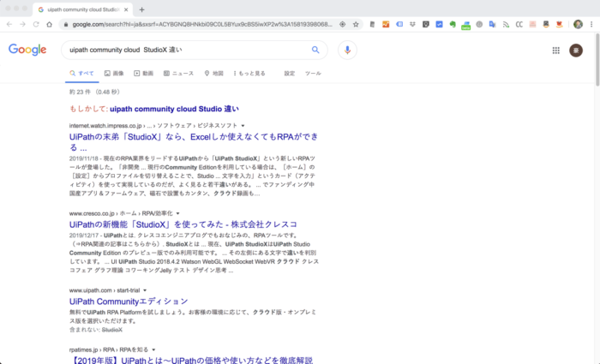
Task: Click the magnifier search icon in search box
Action: click(315, 50)
